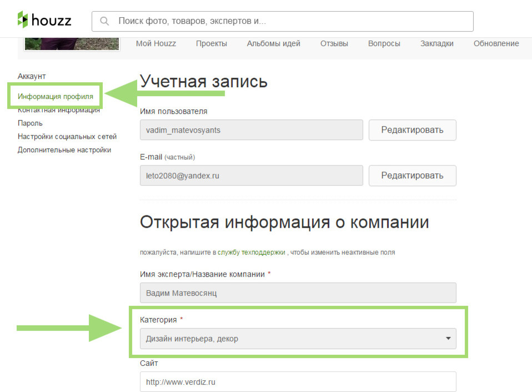The width and height of the screenshot is (532, 392).
Task: Click the search magnifier icon
Action: [105, 21]
